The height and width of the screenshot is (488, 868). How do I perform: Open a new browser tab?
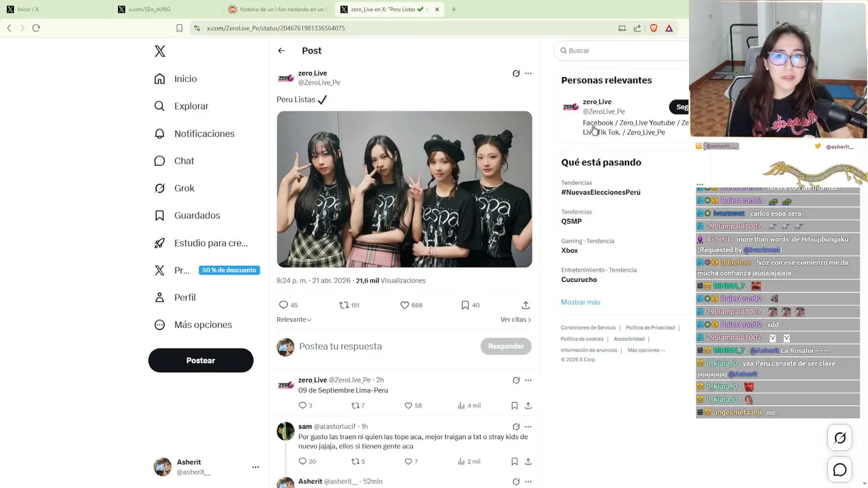click(454, 9)
